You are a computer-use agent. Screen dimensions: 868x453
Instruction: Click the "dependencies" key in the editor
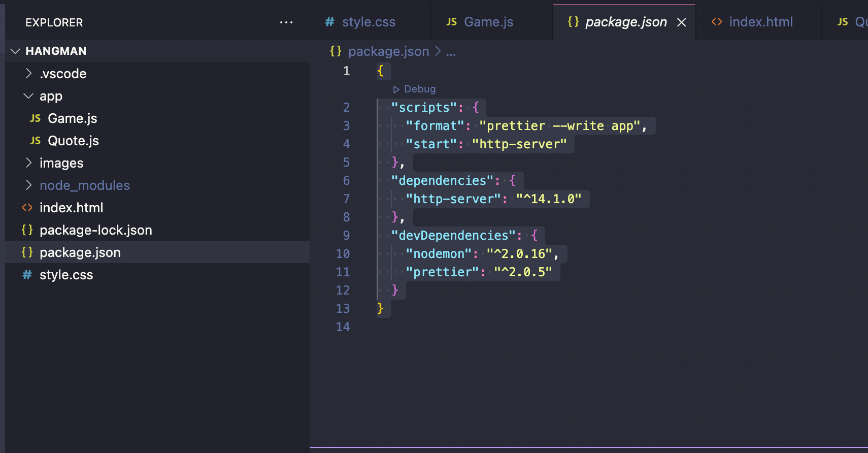(x=442, y=181)
